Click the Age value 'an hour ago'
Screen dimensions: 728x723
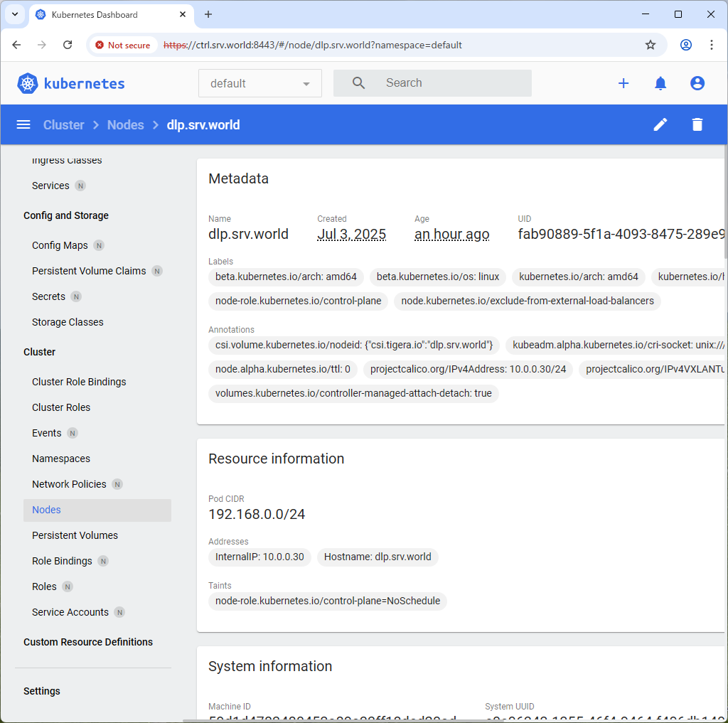pyautogui.click(x=451, y=234)
